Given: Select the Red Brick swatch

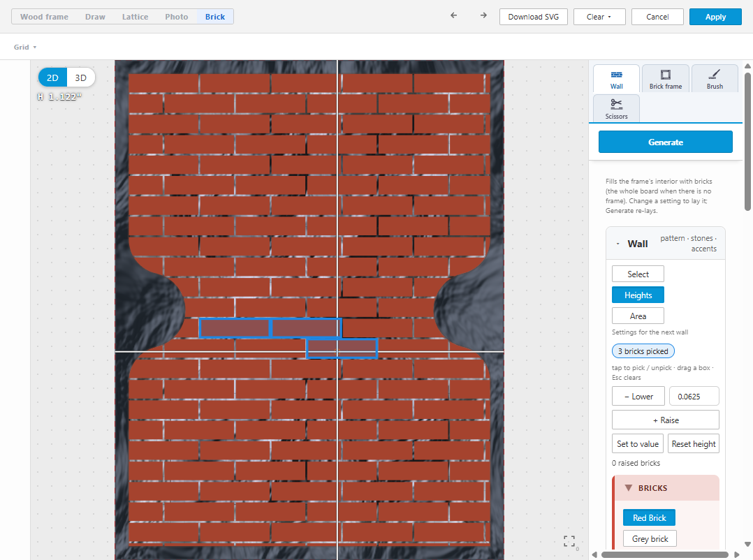Looking at the screenshot, I should coord(649,518).
